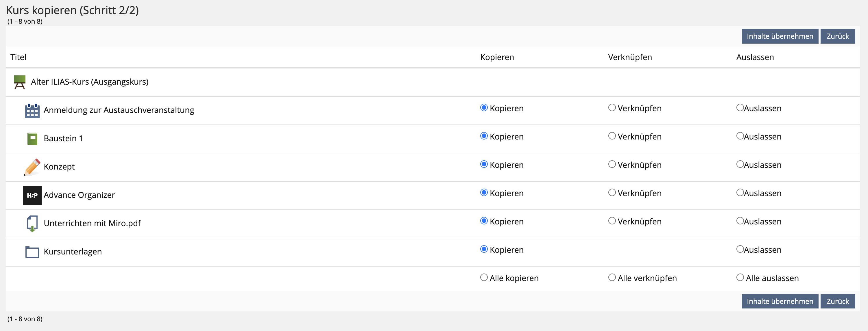Click the H5P icon for Advance Organizer

pyautogui.click(x=32, y=195)
